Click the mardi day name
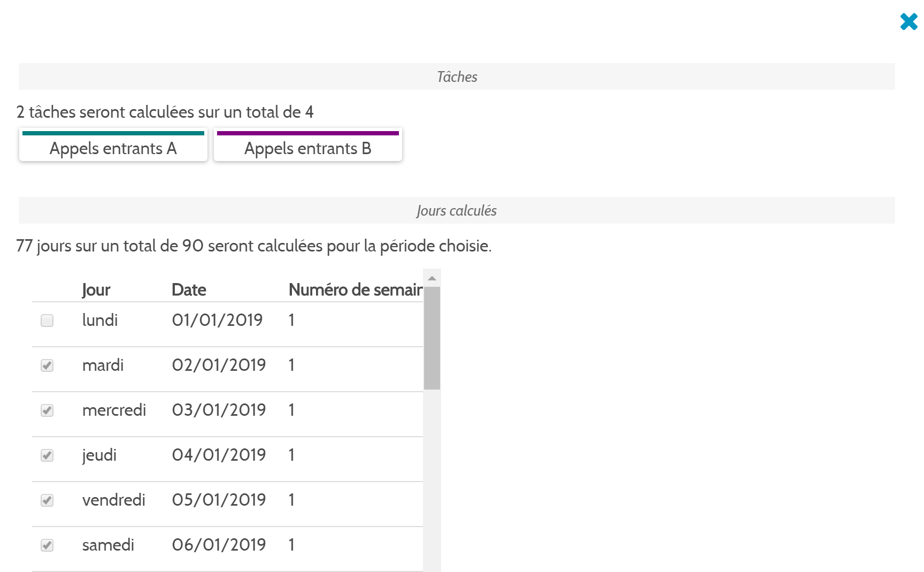This screenshot has height=572, width=924. point(103,365)
